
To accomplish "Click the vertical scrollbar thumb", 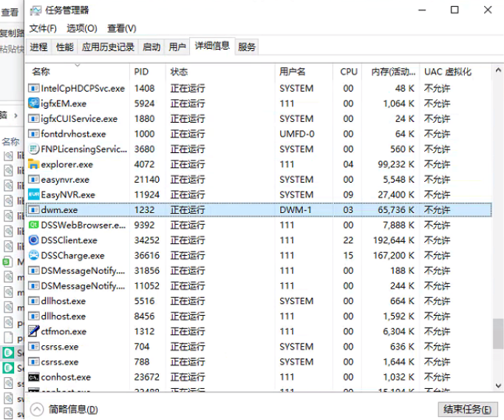I will [498, 333].
